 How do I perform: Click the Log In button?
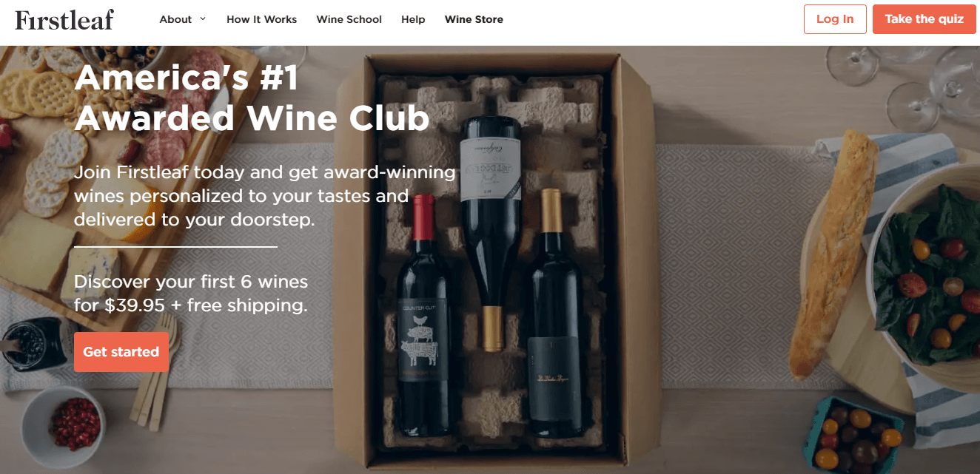(x=835, y=19)
